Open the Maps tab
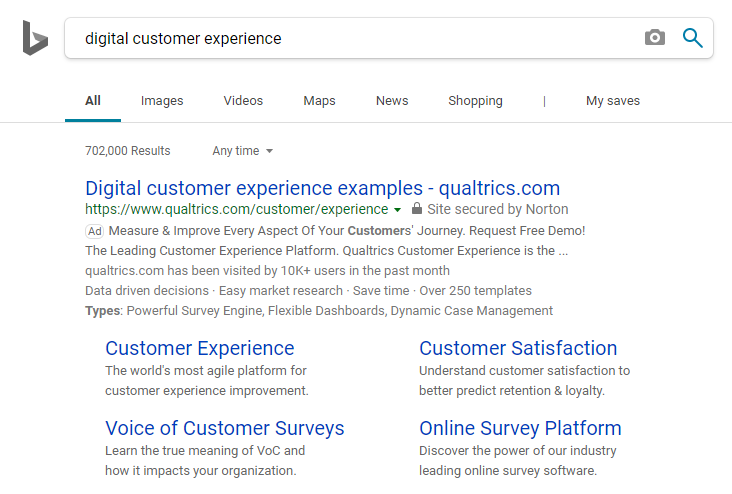This screenshot has height=494, width=732. [x=319, y=101]
